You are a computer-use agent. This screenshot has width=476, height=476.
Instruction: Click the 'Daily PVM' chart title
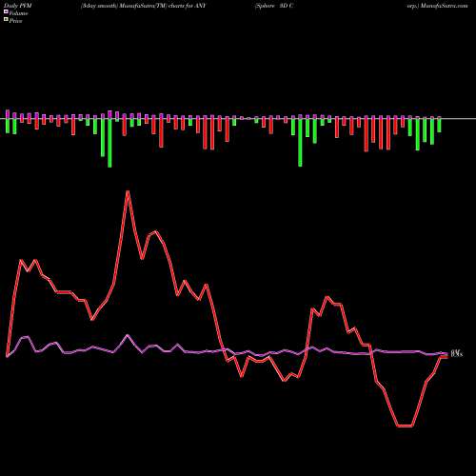coord(19,6)
